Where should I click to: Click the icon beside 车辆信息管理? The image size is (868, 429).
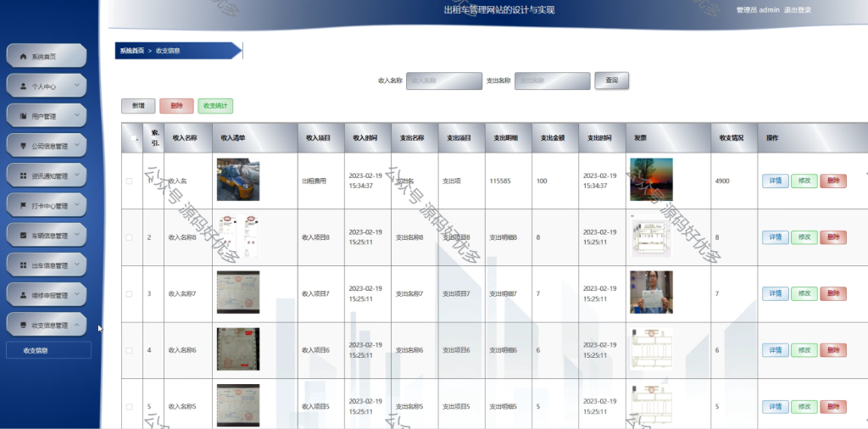coord(23,236)
